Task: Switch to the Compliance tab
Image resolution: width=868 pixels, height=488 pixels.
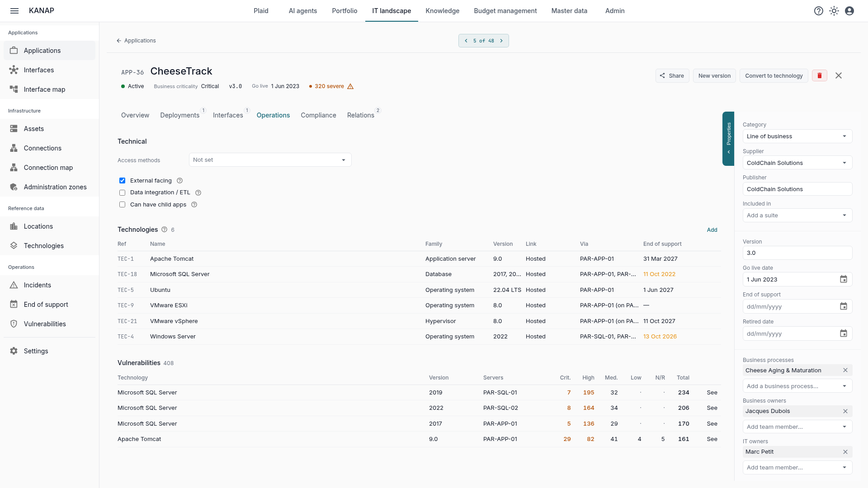Action: click(x=318, y=115)
